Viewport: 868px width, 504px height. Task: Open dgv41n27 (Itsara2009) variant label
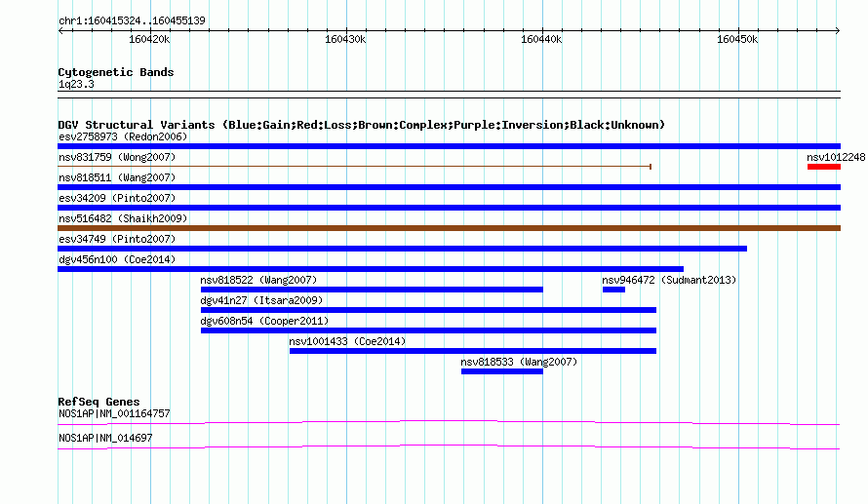(x=261, y=300)
